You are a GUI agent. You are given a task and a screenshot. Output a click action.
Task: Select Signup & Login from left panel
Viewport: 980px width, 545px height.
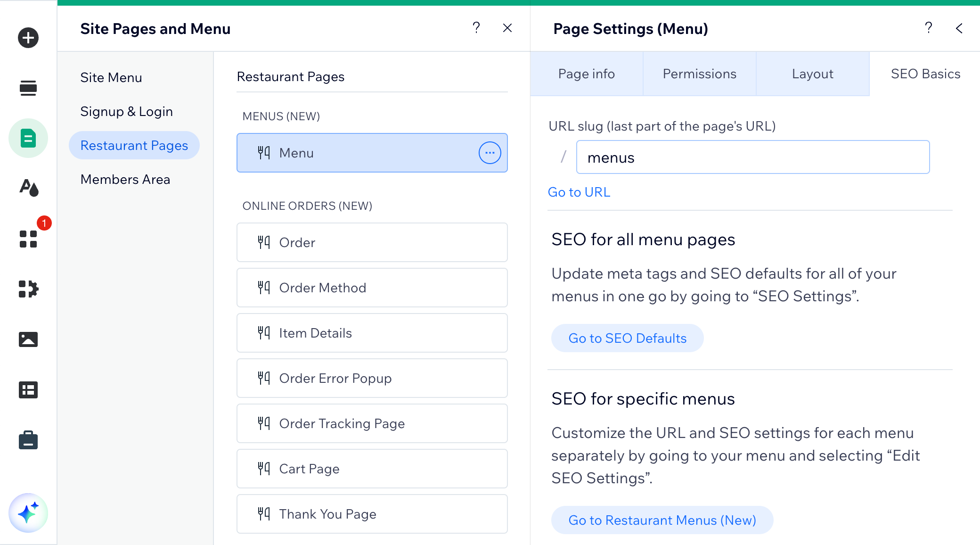(x=126, y=111)
